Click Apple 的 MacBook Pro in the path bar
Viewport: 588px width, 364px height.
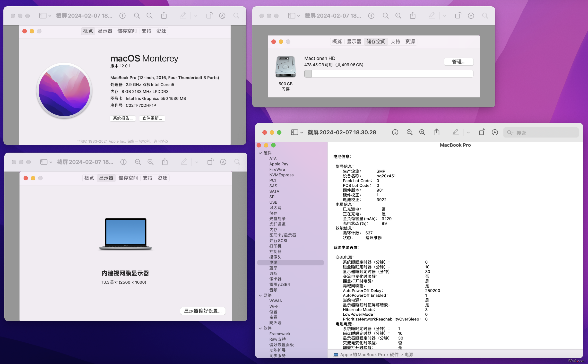click(x=362, y=355)
